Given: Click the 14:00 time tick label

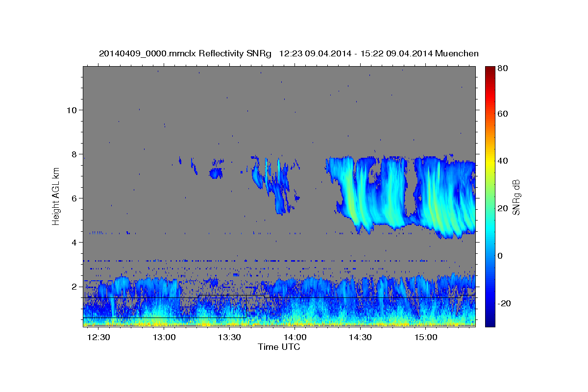Looking at the screenshot, I should [295, 337].
